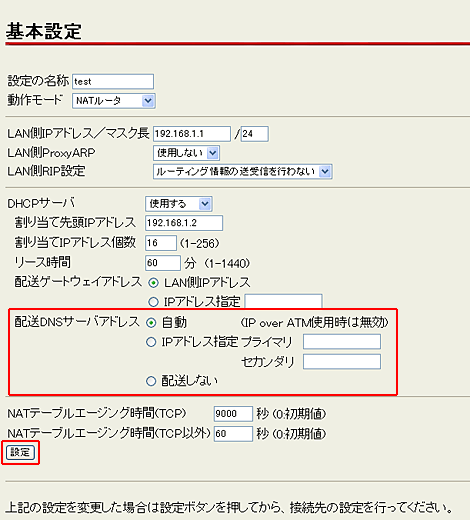Open the 動作モード NATルータ dropdown
The height and width of the screenshot is (520, 470).
[x=113, y=101]
